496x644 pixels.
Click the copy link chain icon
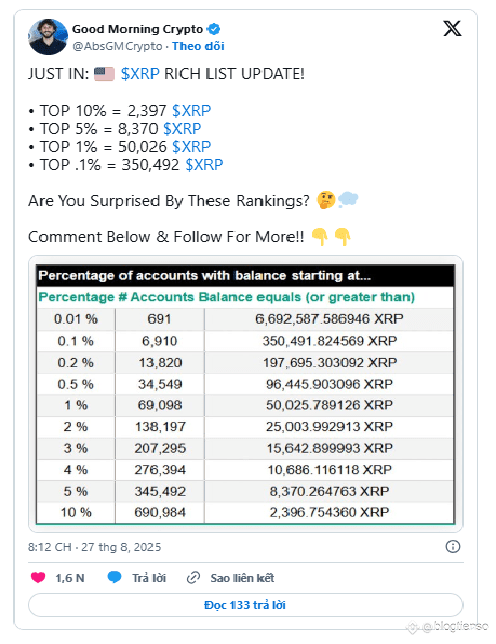193,578
